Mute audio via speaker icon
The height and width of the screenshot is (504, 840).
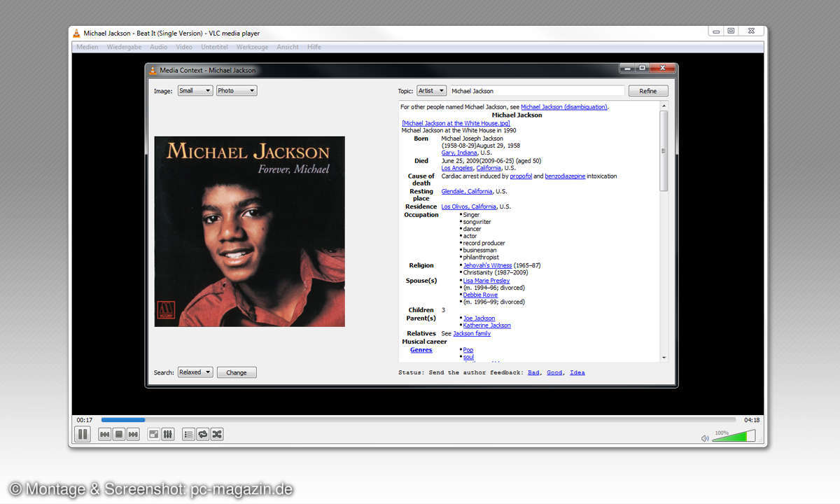(x=705, y=438)
